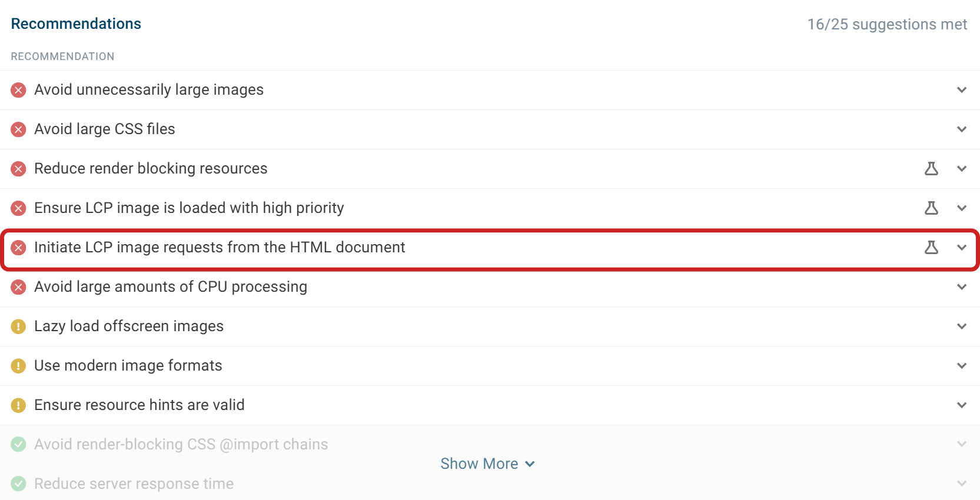Expand the Reduce render blocking resources chevron

click(962, 169)
